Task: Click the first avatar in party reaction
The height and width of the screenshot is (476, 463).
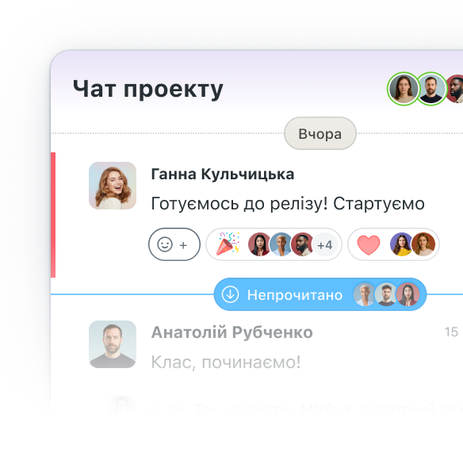Action: 259,244
